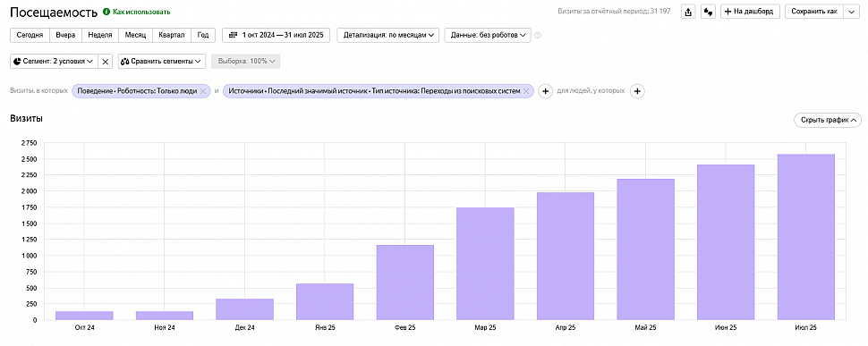Add user condition with the last plus icon
Viewport: 868px width, 346px height.
637,91
